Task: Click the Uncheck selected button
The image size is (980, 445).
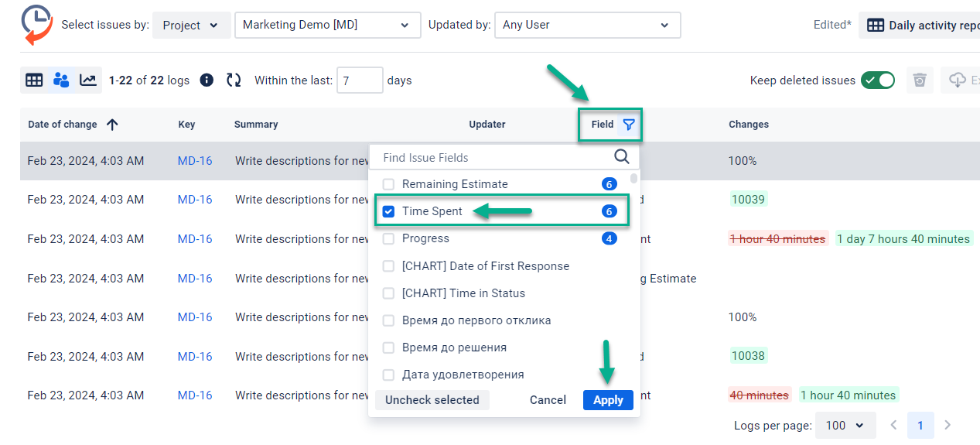Action: tap(432, 400)
